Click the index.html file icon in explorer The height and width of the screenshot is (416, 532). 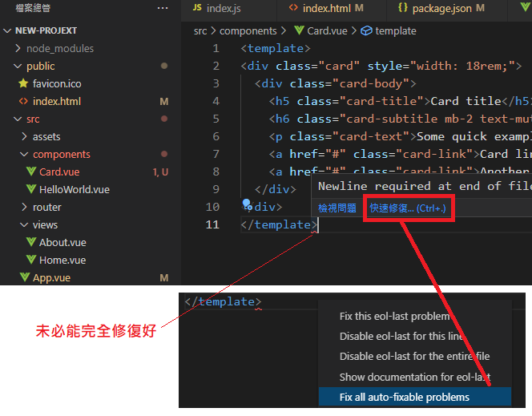(x=23, y=101)
